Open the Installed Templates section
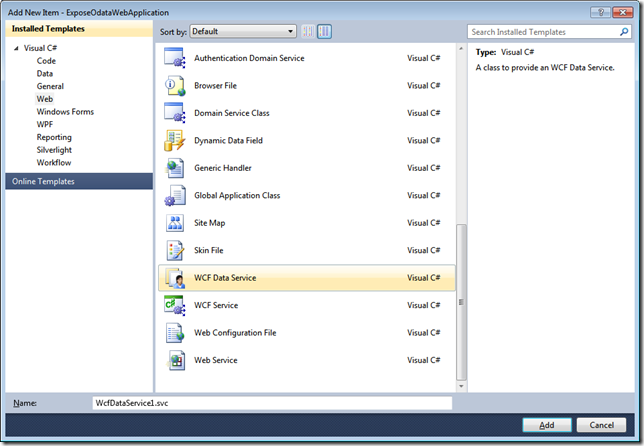Image resolution: width=644 pixels, height=446 pixels. pos(79,29)
